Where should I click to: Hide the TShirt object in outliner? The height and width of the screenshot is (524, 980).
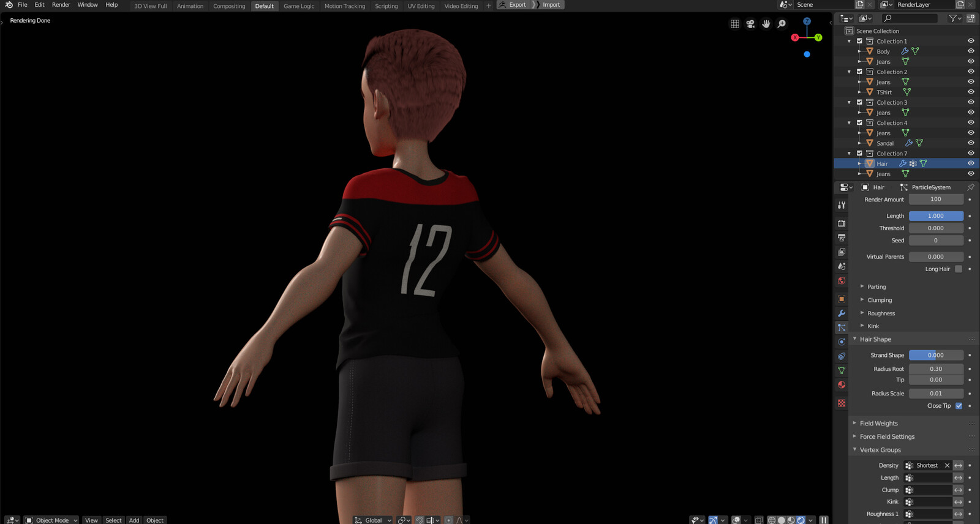971,92
